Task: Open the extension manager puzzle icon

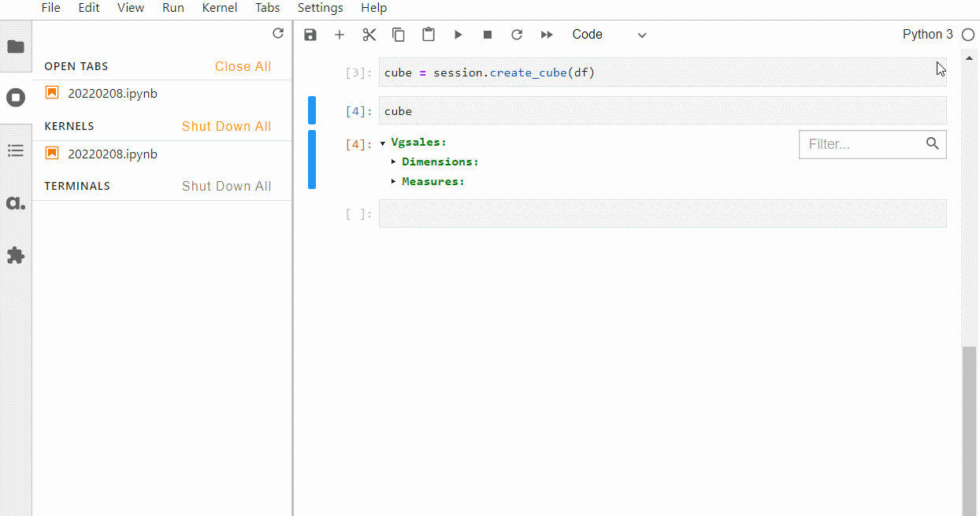Action: 16,255
